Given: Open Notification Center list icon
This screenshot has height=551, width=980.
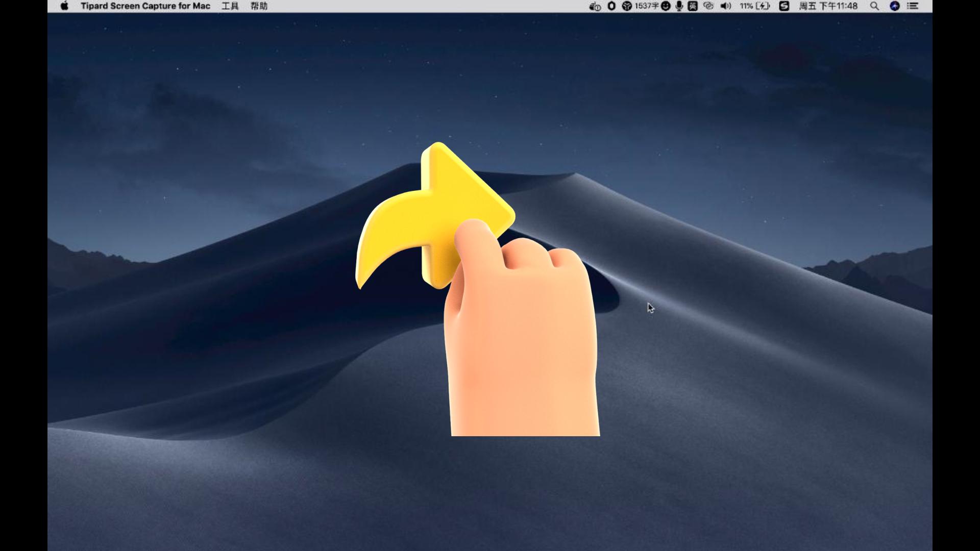Looking at the screenshot, I should point(913,6).
